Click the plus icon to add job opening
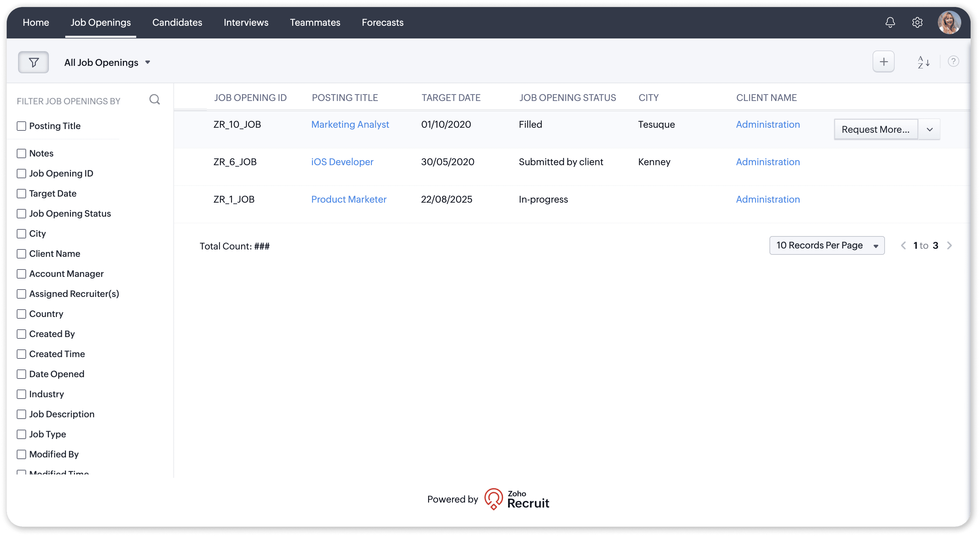The image size is (980, 536). coord(883,62)
